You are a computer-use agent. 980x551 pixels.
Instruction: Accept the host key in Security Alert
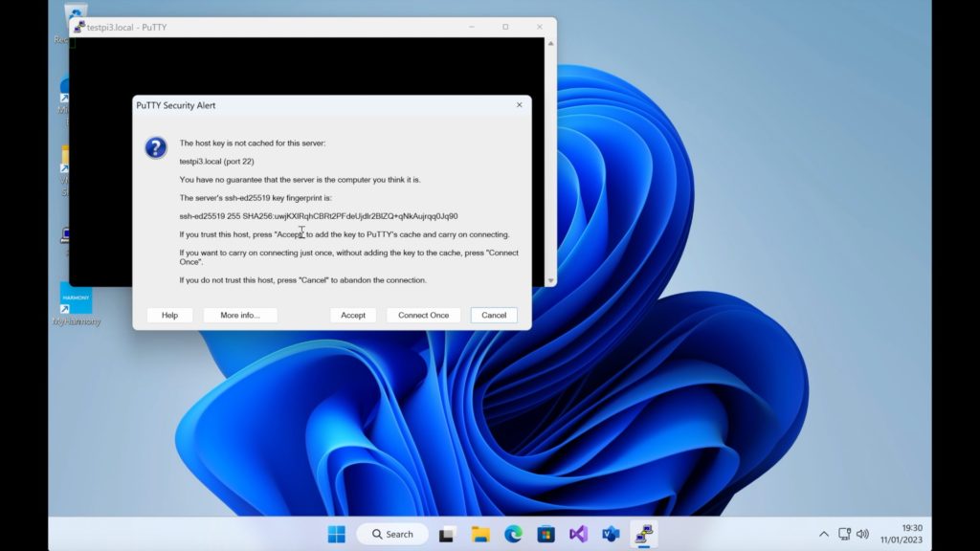[x=353, y=316]
